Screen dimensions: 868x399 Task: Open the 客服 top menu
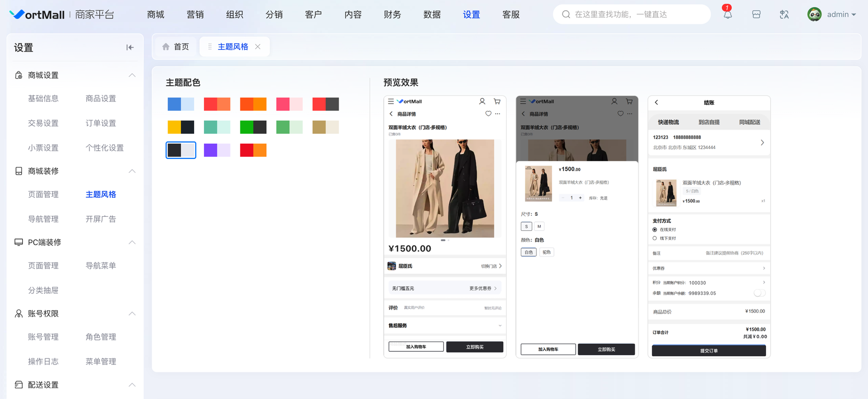tap(511, 15)
